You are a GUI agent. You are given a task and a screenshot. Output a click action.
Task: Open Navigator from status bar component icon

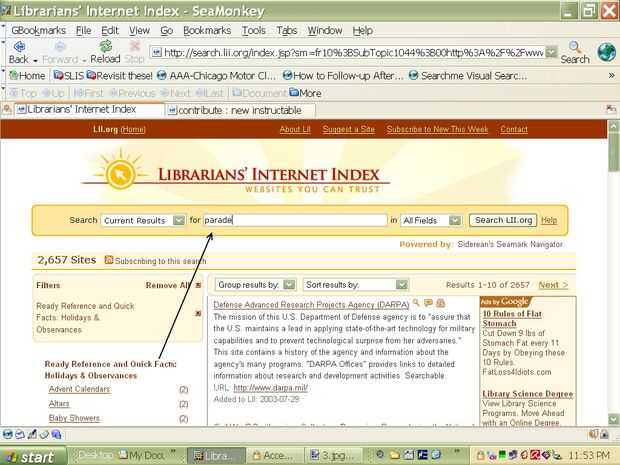click(x=8, y=435)
